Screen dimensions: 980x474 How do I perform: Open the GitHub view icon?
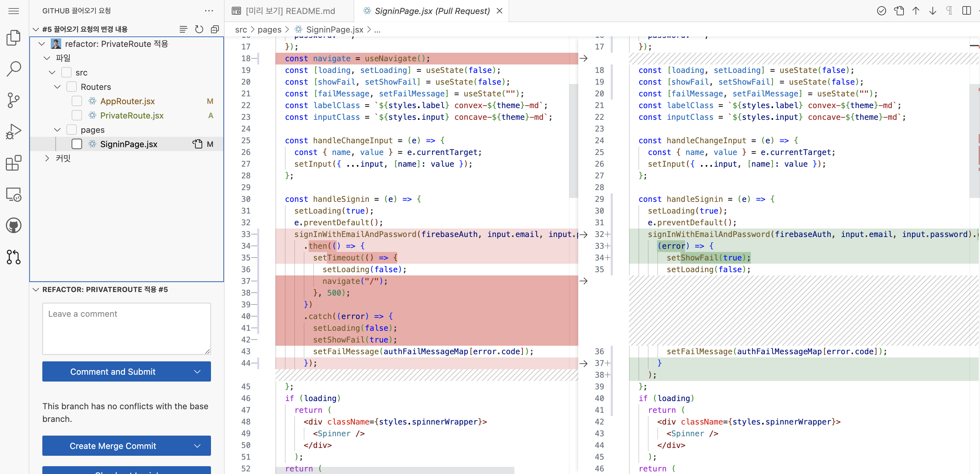pyautogui.click(x=14, y=225)
